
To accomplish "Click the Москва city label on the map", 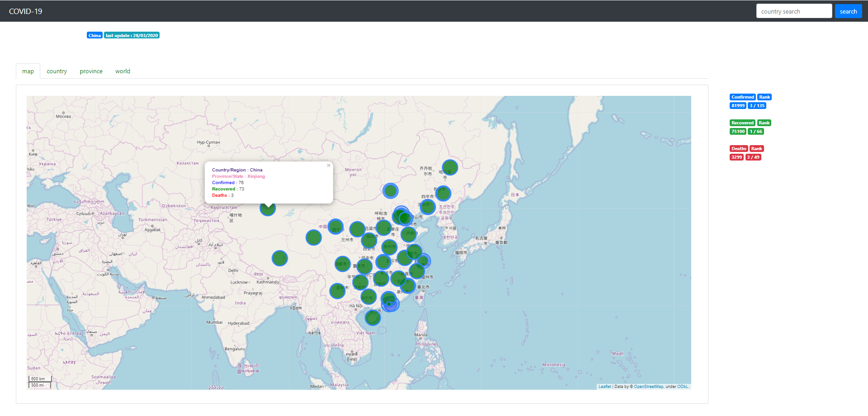I will click(63, 116).
